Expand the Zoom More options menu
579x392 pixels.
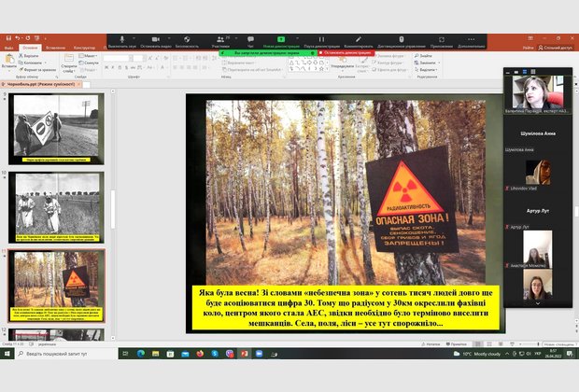click(471, 40)
